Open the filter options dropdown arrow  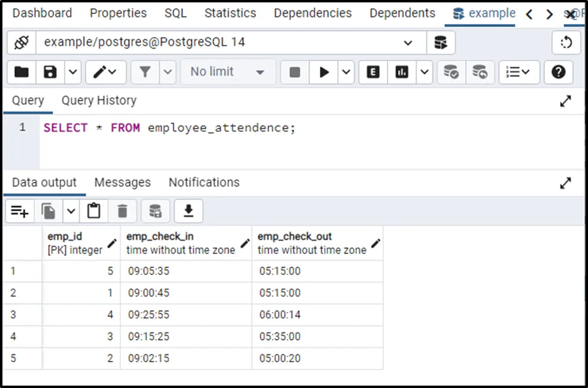[x=168, y=72]
